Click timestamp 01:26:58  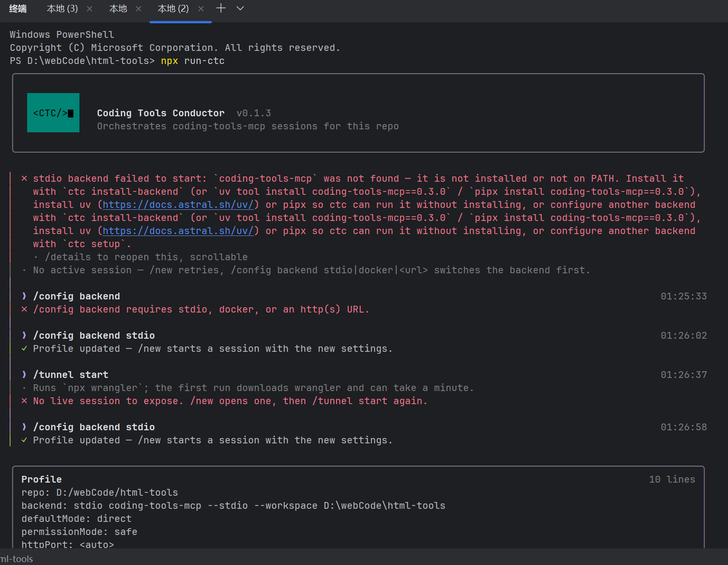(x=684, y=427)
